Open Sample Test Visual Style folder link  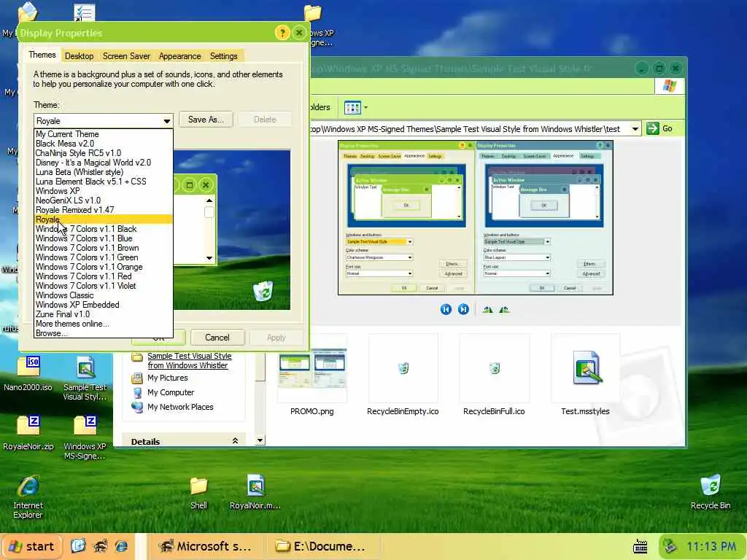189,360
